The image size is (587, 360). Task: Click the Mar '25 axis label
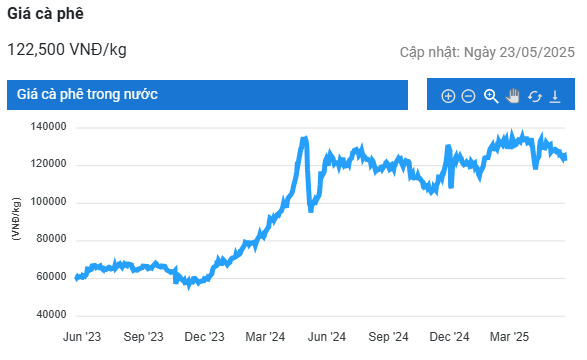click(510, 337)
